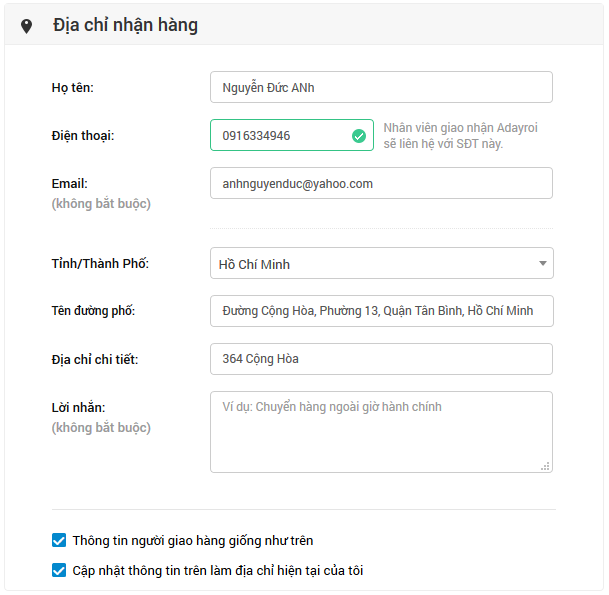Screen dimensions: 609x595
Task: Click the Lời nhắn textarea resize handle
Action: click(545, 466)
